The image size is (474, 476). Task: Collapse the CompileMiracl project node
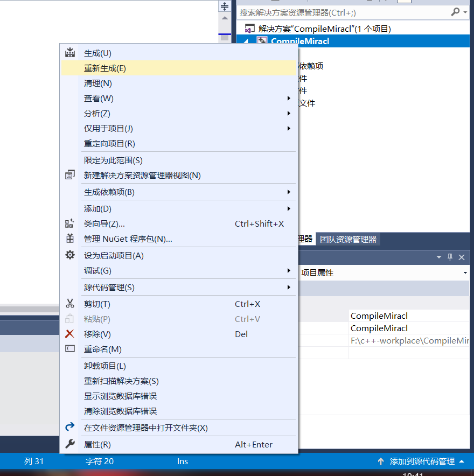pyautogui.click(x=246, y=41)
